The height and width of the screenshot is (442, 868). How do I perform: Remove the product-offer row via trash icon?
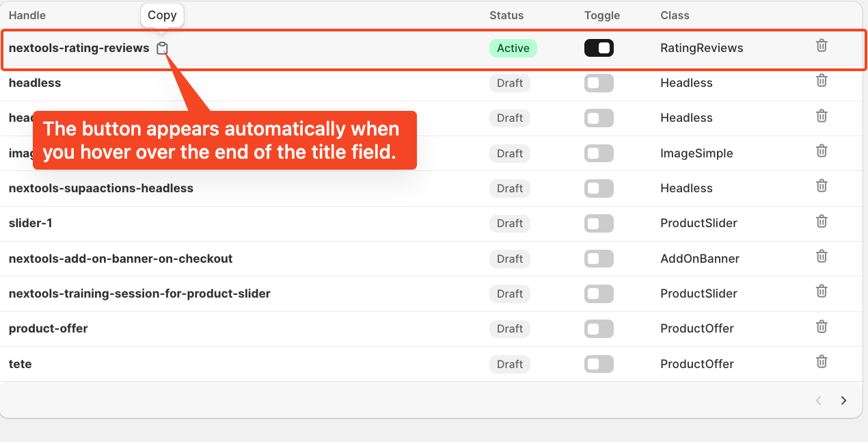[822, 326]
